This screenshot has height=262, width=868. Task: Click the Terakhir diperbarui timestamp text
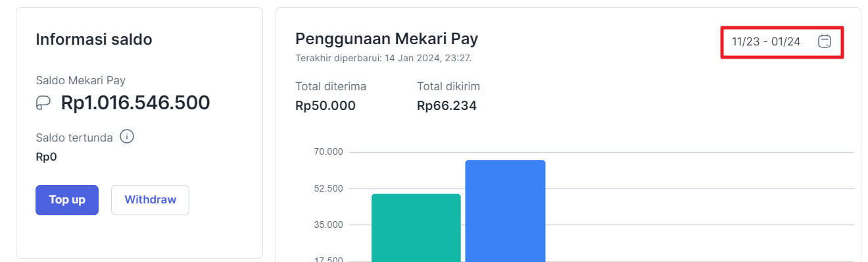pyautogui.click(x=383, y=58)
